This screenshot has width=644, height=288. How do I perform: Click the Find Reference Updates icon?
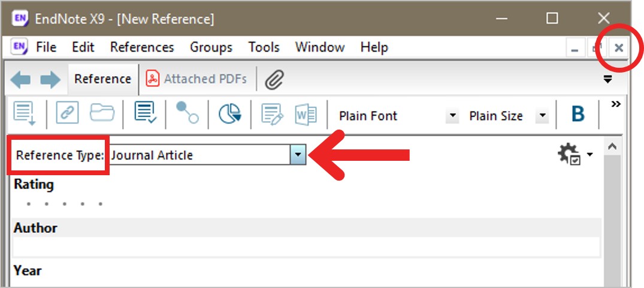[146, 113]
